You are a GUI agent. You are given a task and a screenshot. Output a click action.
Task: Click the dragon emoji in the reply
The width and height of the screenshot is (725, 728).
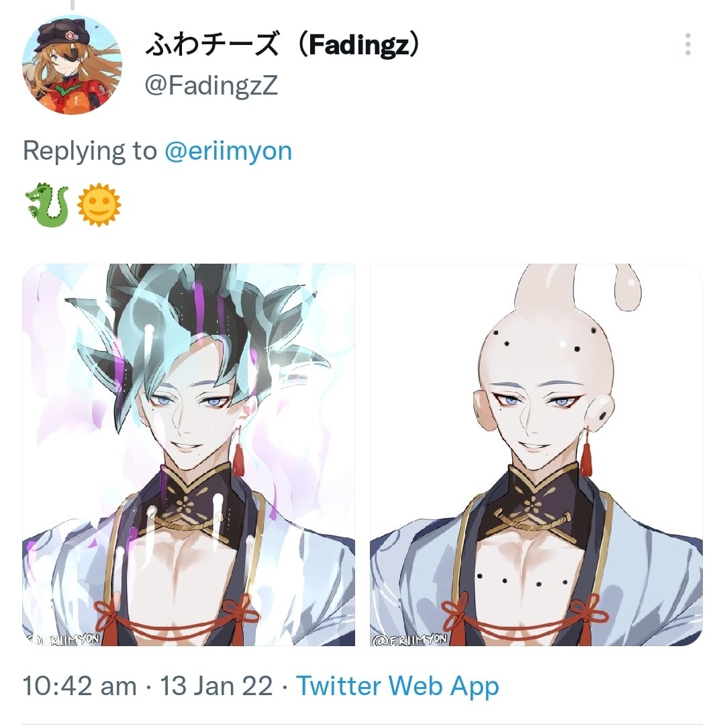[47, 205]
